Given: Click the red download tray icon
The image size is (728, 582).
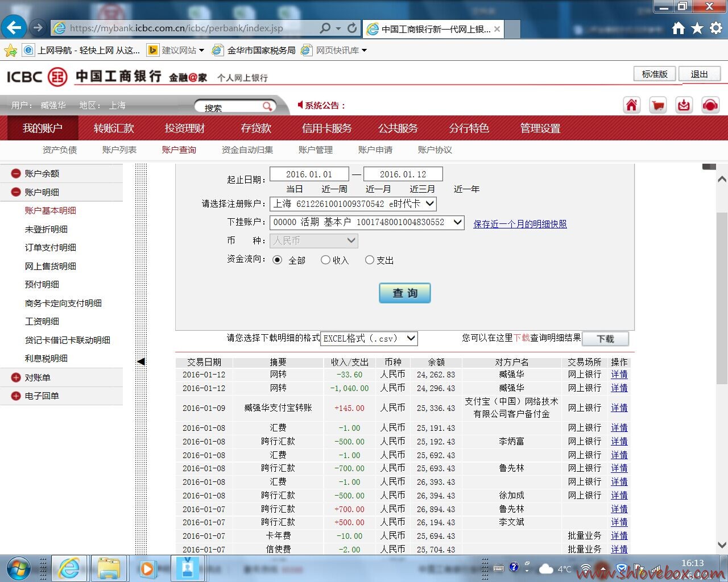Looking at the screenshot, I should [684, 105].
